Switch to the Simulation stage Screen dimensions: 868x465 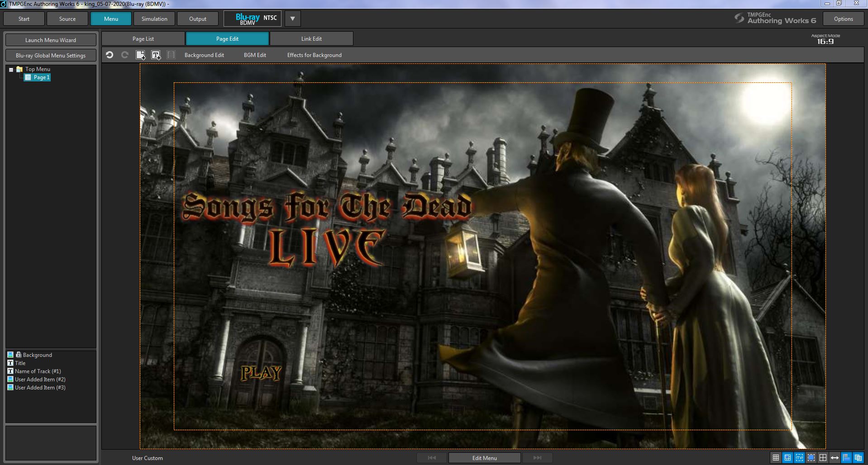click(154, 19)
